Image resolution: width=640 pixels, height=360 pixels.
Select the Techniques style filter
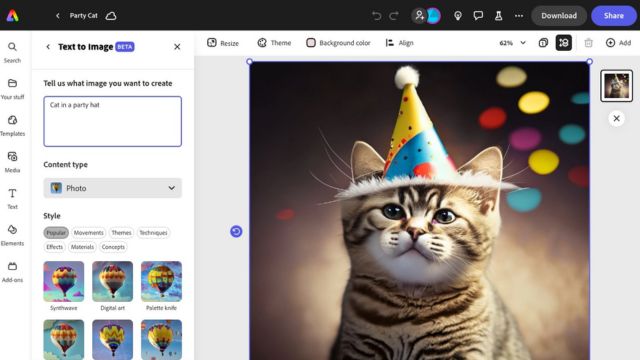pyautogui.click(x=153, y=233)
